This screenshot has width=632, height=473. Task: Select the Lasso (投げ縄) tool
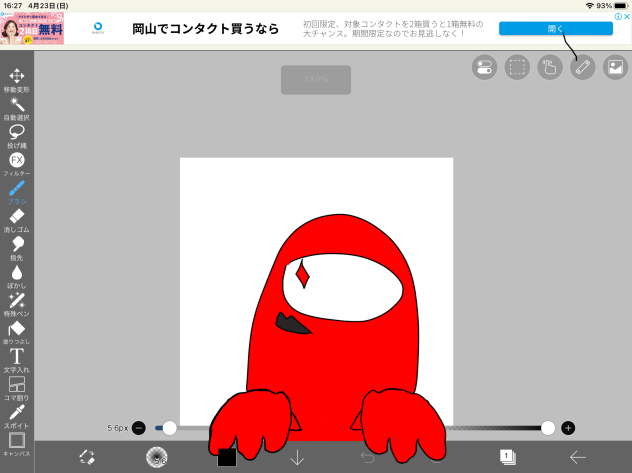(x=17, y=136)
